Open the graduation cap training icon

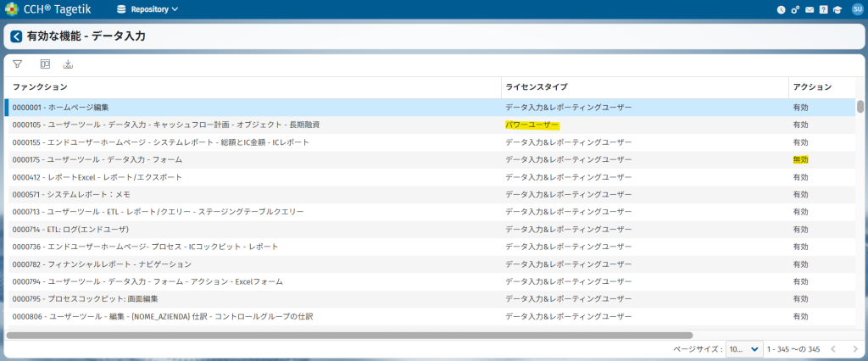coord(837,9)
